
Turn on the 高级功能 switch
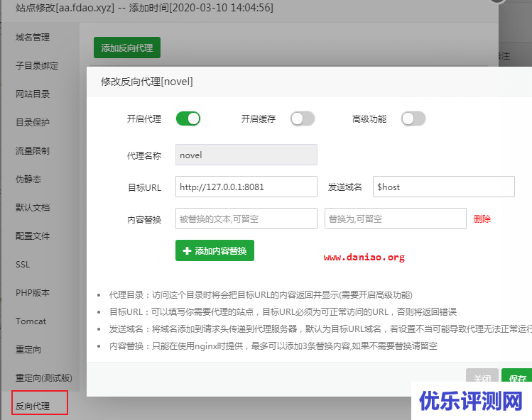(x=413, y=118)
